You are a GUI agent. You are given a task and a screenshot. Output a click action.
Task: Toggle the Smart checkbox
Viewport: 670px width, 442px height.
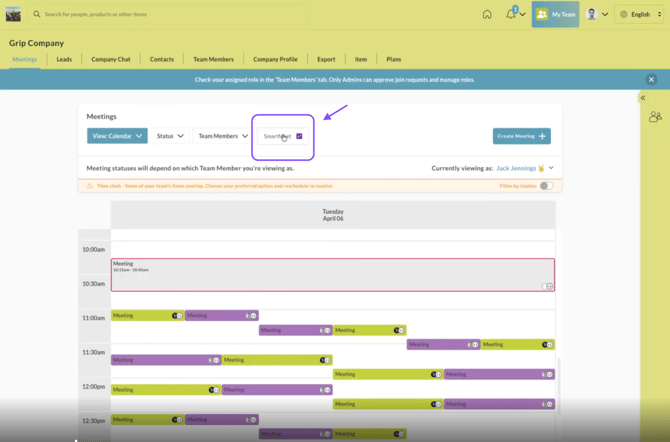coord(299,136)
